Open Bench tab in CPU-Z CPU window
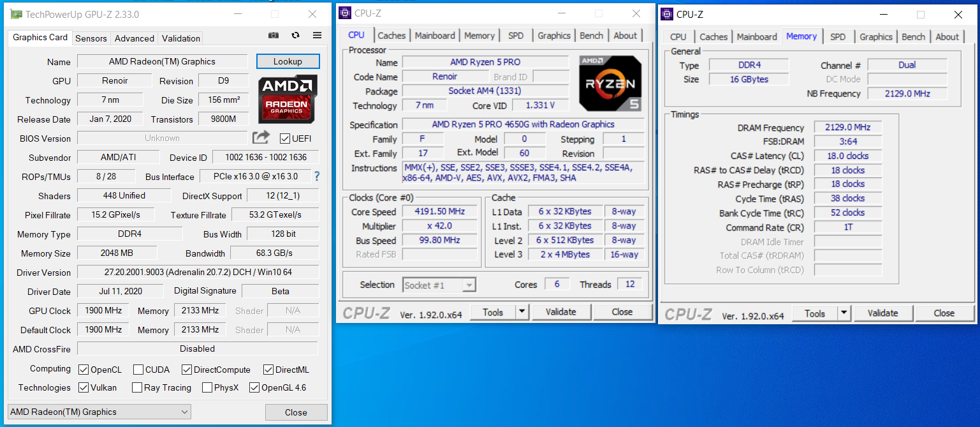 point(592,36)
